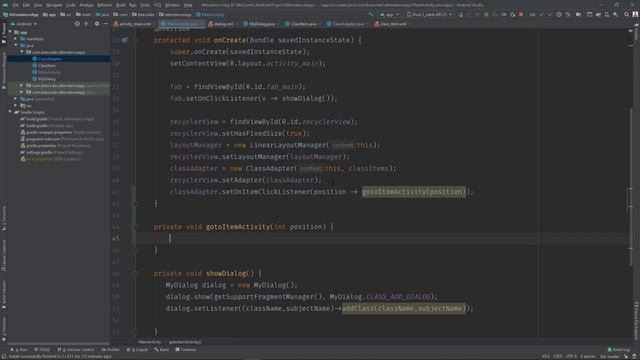Click the highlighted gotoItemActivity(position) call
Screen dimensions: 640x360
pyautogui.click(x=413, y=192)
